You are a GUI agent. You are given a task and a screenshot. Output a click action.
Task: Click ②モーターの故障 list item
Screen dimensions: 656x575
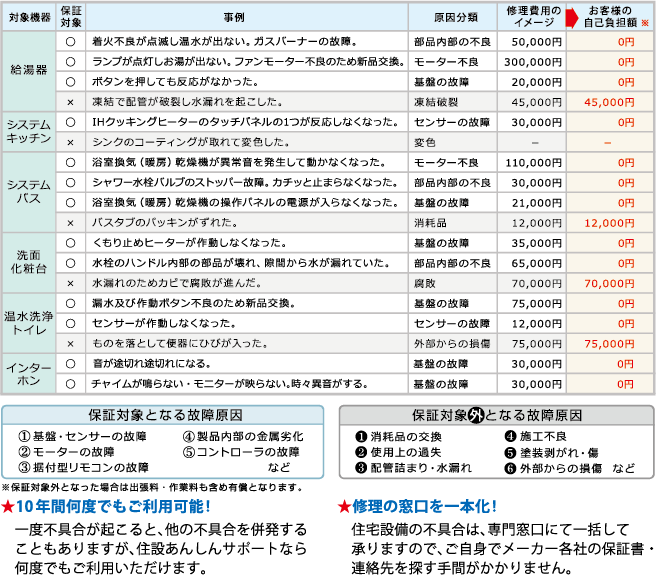click(x=67, y=452)
